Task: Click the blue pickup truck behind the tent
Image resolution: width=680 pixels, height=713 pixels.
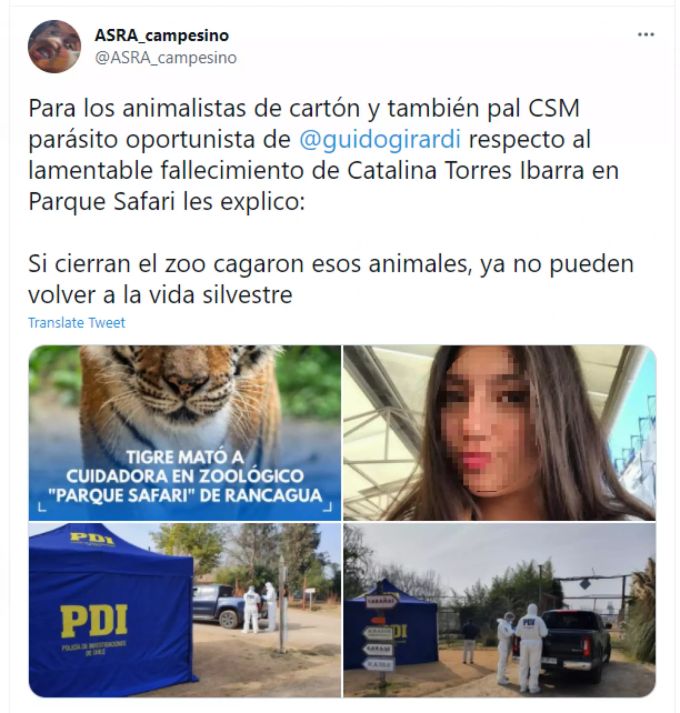Action: pos(222,606)
